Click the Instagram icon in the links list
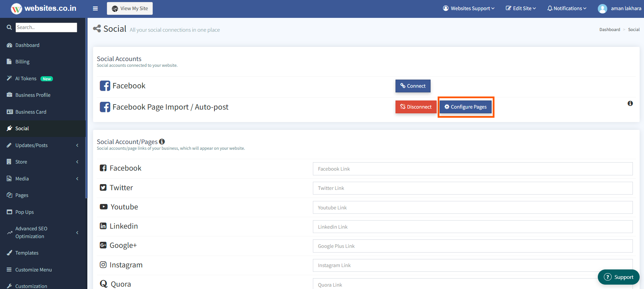Viewport: 644px width, 289px height. tap(103, 265)
